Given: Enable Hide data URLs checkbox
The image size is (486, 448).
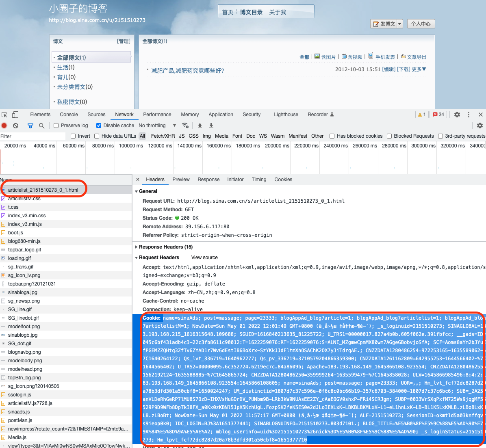Looking at the screenshot, I should pos(97,136).
